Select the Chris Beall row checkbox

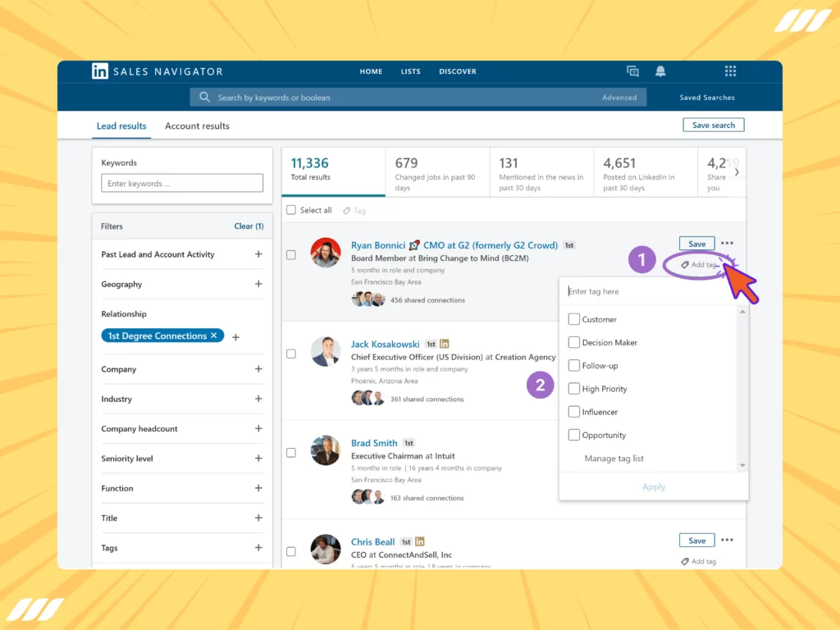[x=291, y=551]
